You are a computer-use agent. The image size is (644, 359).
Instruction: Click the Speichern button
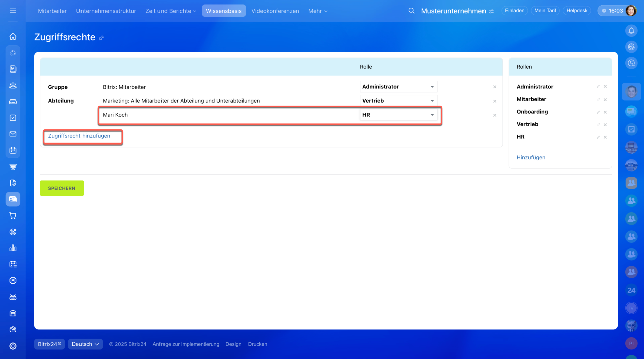[61, 188]
